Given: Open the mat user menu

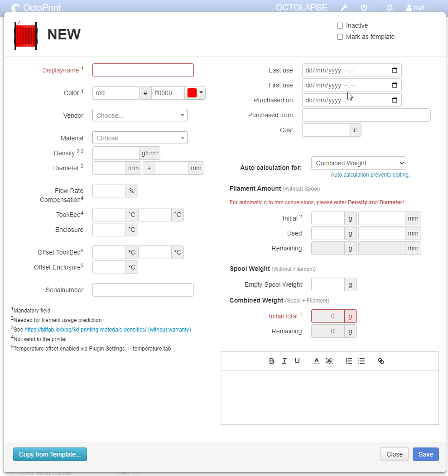Looking at the screenshot, I should click(x=418, y=8).
